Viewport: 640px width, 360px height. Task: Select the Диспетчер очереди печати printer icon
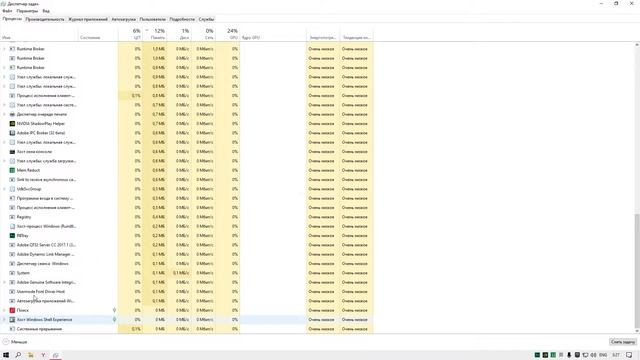click(12, 114)
